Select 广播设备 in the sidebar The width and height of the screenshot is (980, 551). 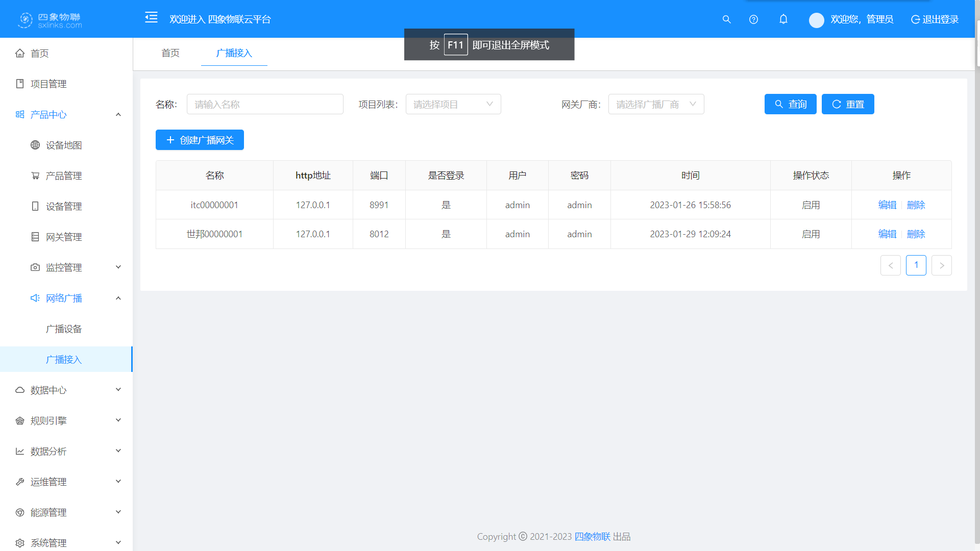[x=64, y=329]
